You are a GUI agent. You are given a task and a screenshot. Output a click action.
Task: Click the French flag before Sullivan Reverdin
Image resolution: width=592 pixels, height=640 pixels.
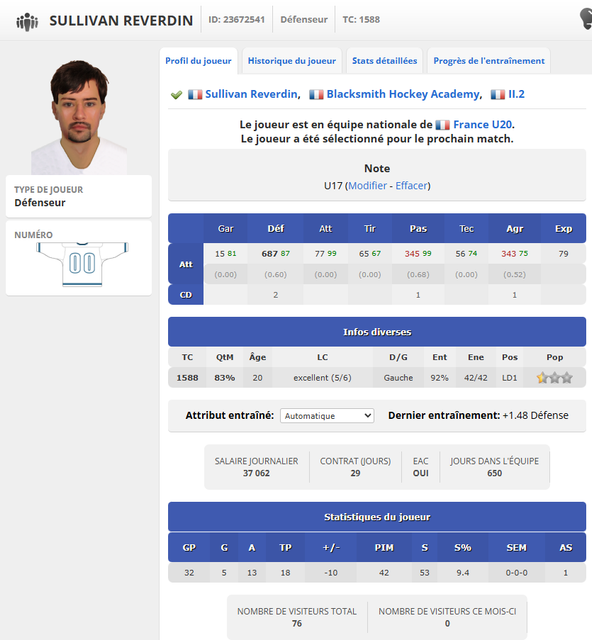tap(195, 95)
